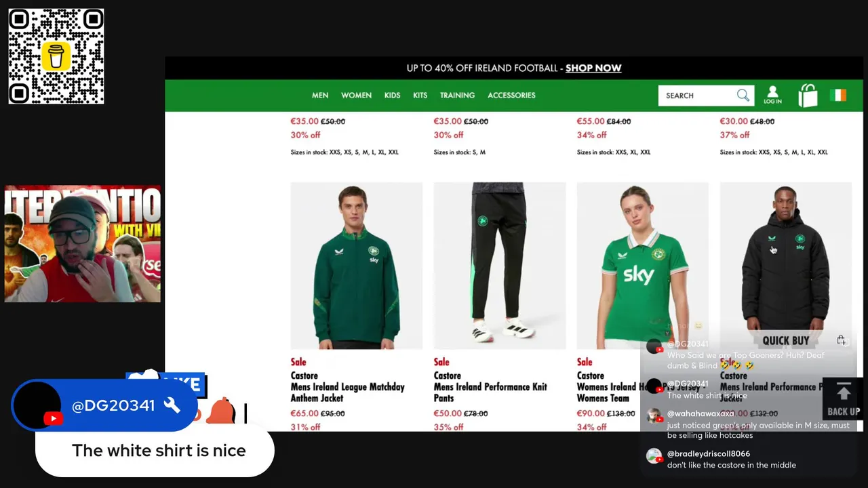This screenshot has width=868, height=488.
Task: Click the quick buy bag icon
Action: coord(841,340)
